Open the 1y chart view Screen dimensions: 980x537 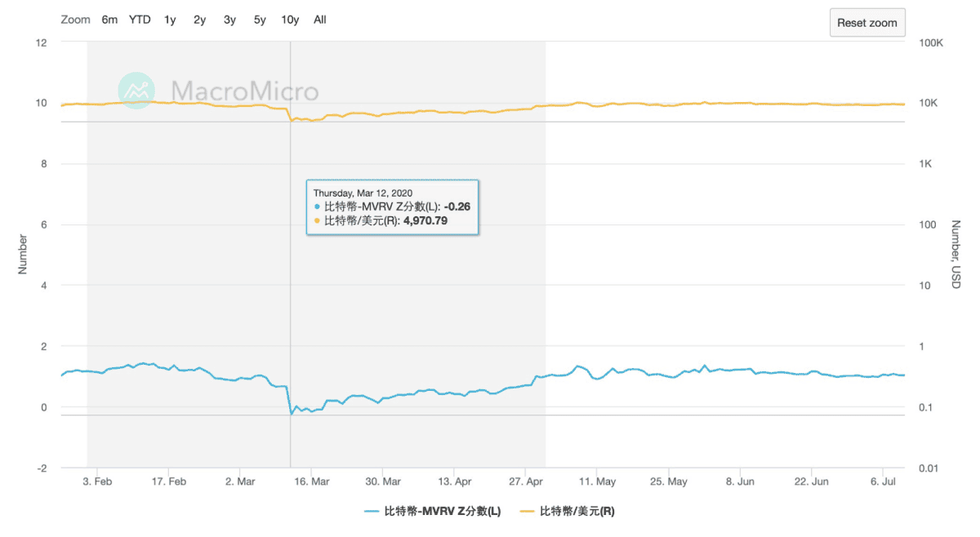(x=169, y=19)
